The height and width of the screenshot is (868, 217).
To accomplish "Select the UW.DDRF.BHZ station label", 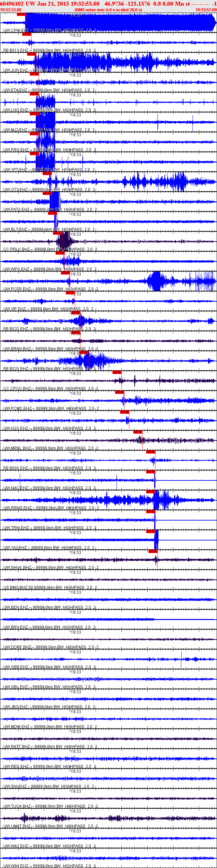I will coord(17,647).
